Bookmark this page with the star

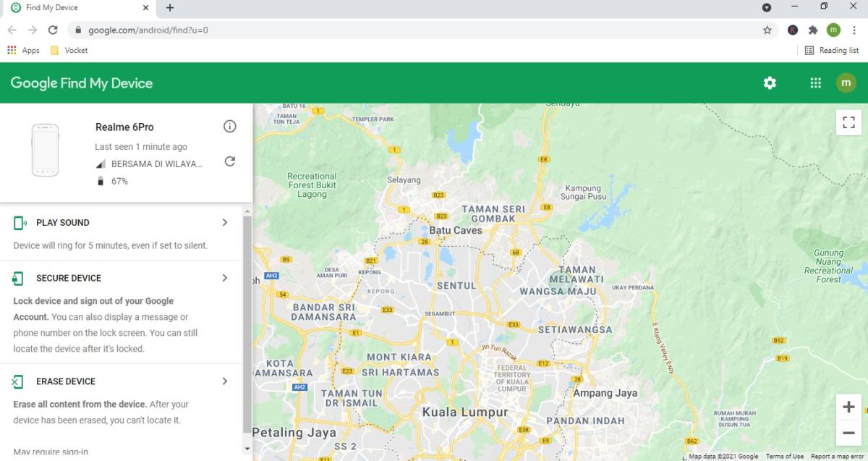point(767,30)
